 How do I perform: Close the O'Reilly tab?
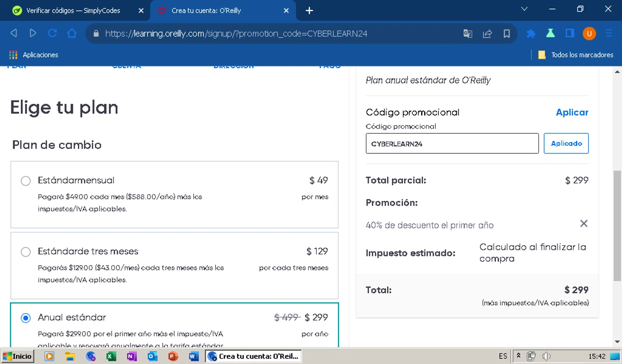click(x=286, y=10)
